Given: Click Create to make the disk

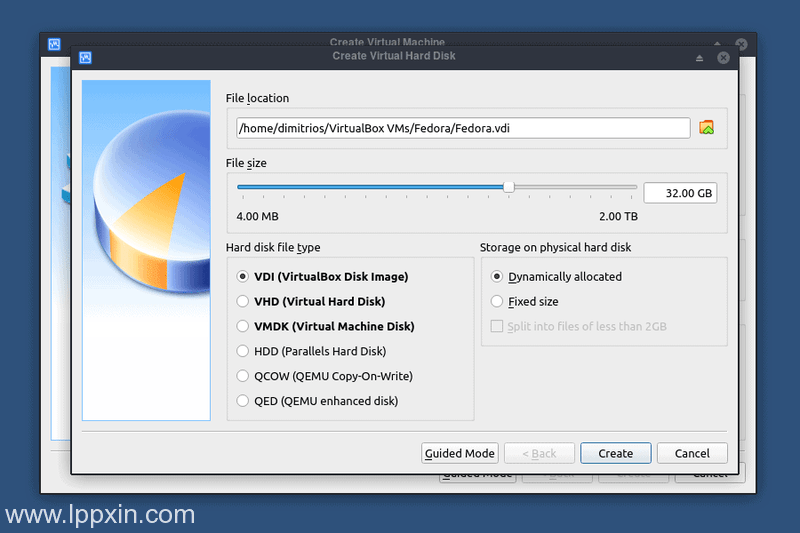Looking at the screenshot, I should point(616,453).
